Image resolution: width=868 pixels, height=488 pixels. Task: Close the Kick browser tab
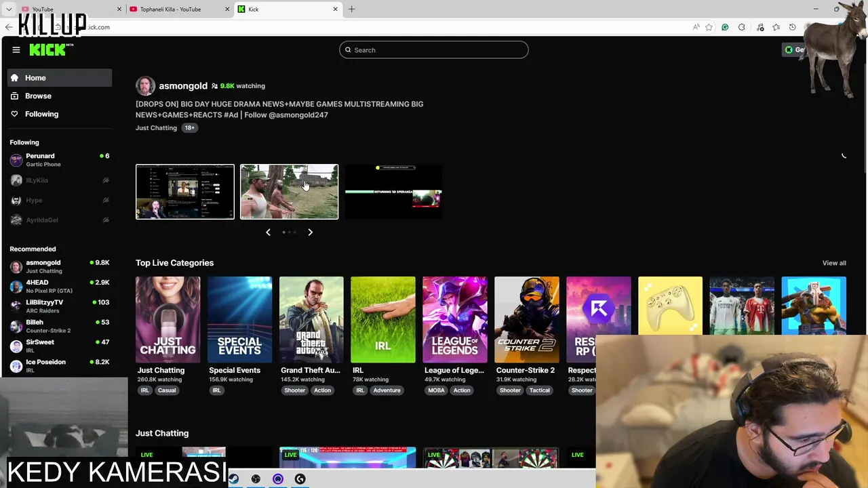coord(335,9)
